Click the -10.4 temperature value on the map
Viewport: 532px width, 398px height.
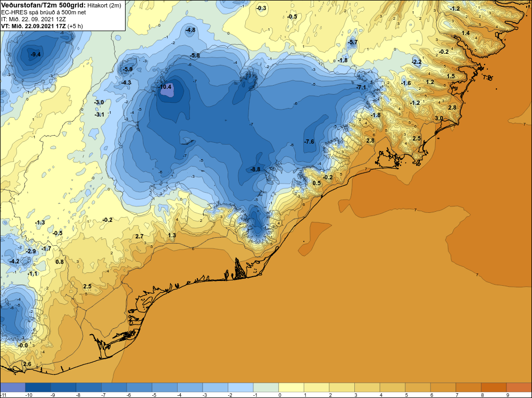point(164,87)
